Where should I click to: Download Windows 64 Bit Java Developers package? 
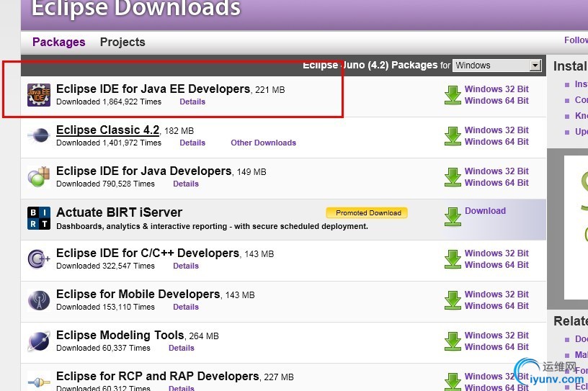click(496, 183)
